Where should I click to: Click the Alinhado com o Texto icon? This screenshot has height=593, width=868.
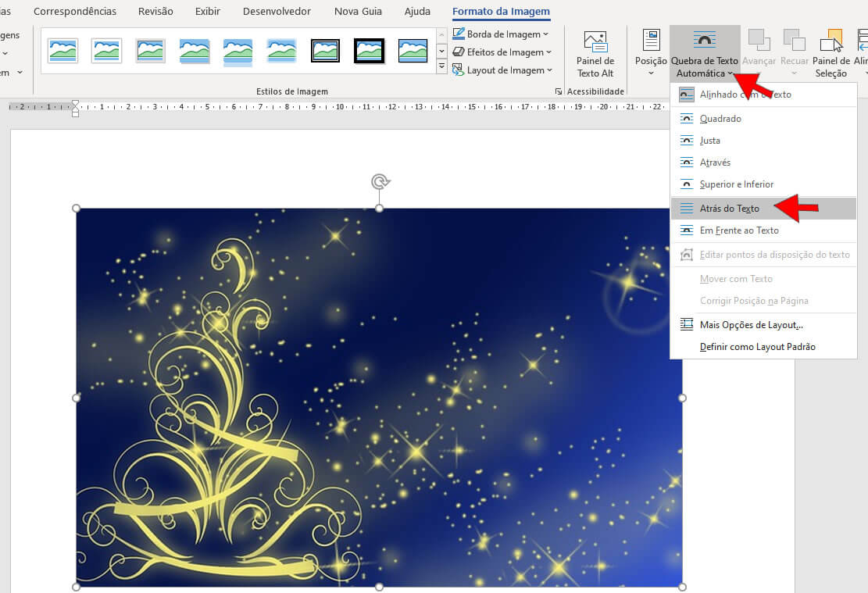point(687,95)
